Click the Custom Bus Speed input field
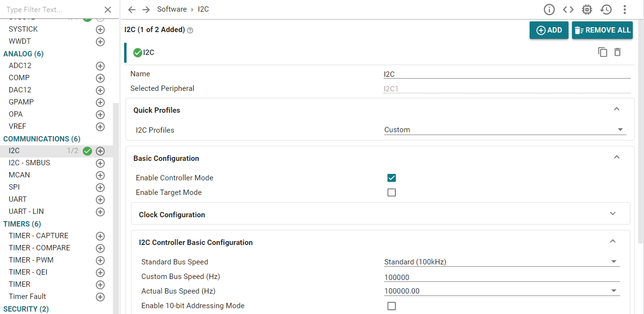Viewport: 644px width, 314px height. [x=501, y=278]
